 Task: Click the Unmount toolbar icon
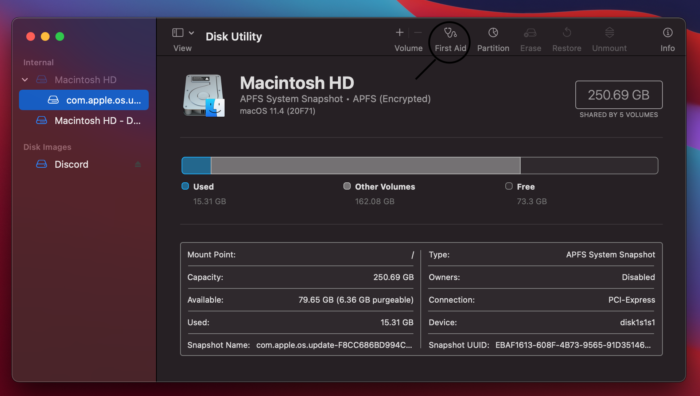pyautogui.click(x=609, y=33)
